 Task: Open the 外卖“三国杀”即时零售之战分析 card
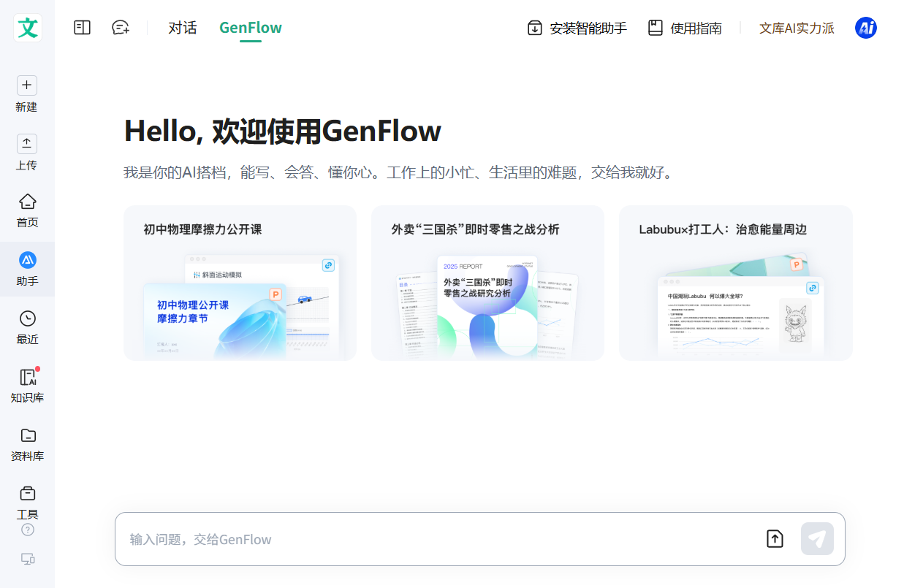[x=487, y=283]
